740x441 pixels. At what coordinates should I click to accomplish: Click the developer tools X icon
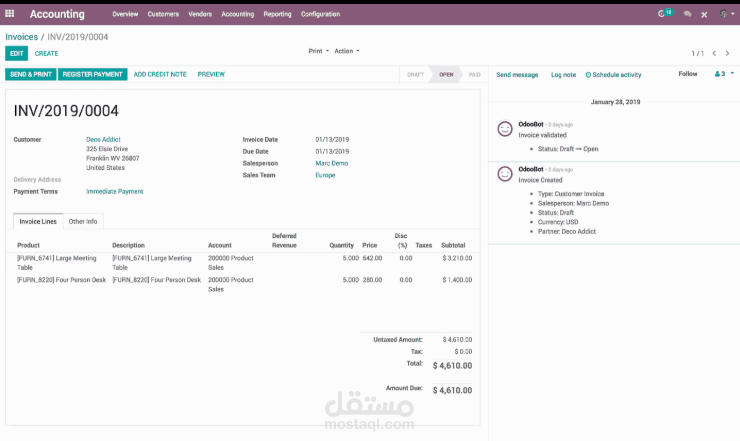click(704, 15)
